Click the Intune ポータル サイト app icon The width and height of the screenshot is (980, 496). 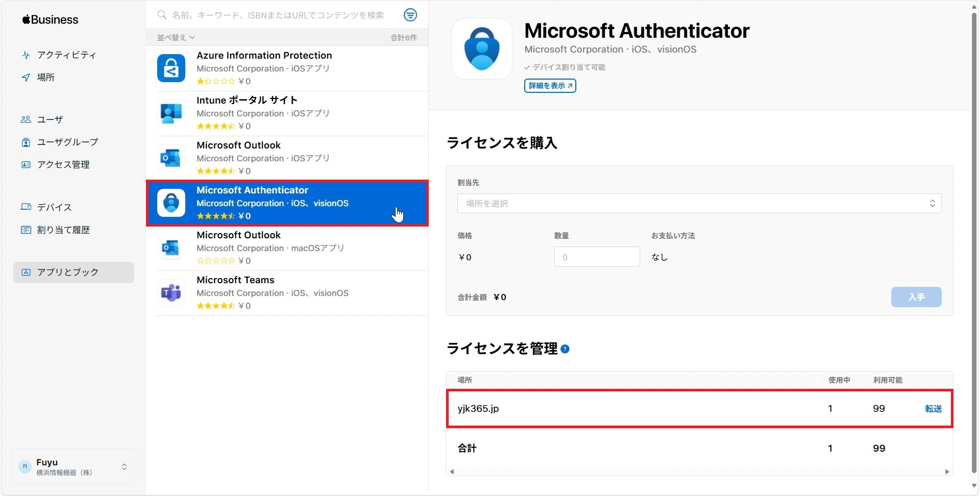coord(171,113)
